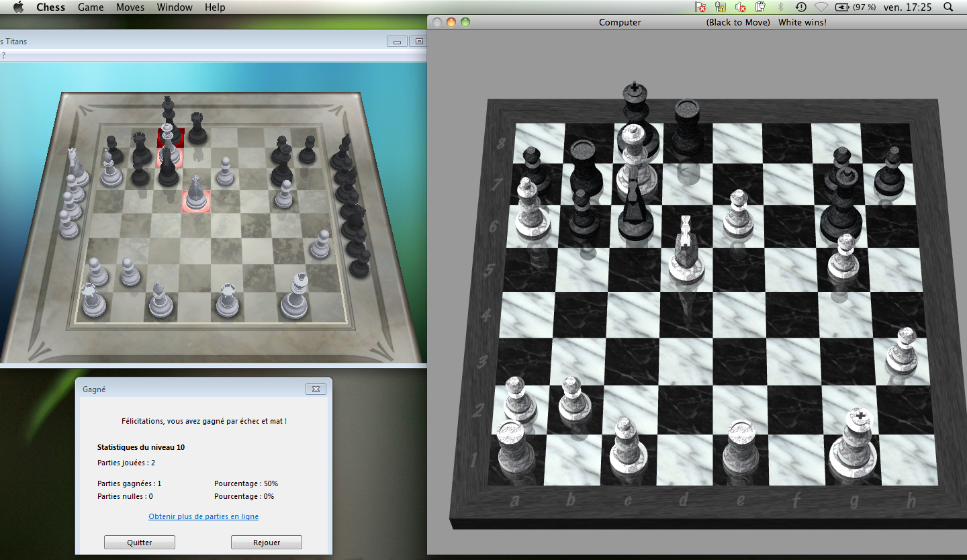Screen dimensions: 967x560
Task: Select white rook on e1 in Computer window
Action: [x=740, y=449]
